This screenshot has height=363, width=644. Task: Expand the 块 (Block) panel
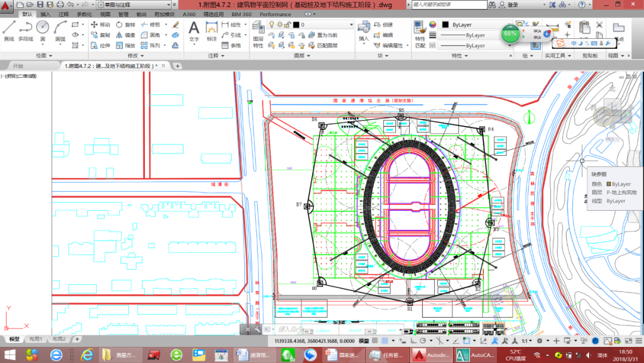pyautogui.click(x=383, y=56)
